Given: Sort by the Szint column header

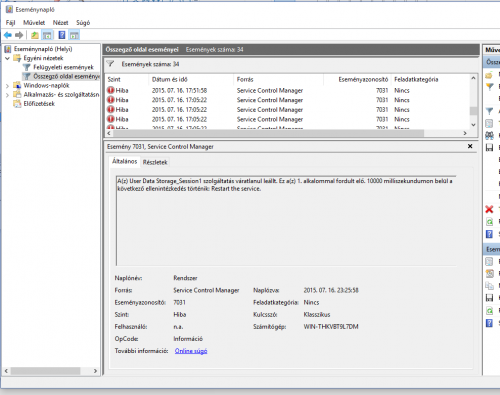Looking at the screenshot, I should (126, 79).
